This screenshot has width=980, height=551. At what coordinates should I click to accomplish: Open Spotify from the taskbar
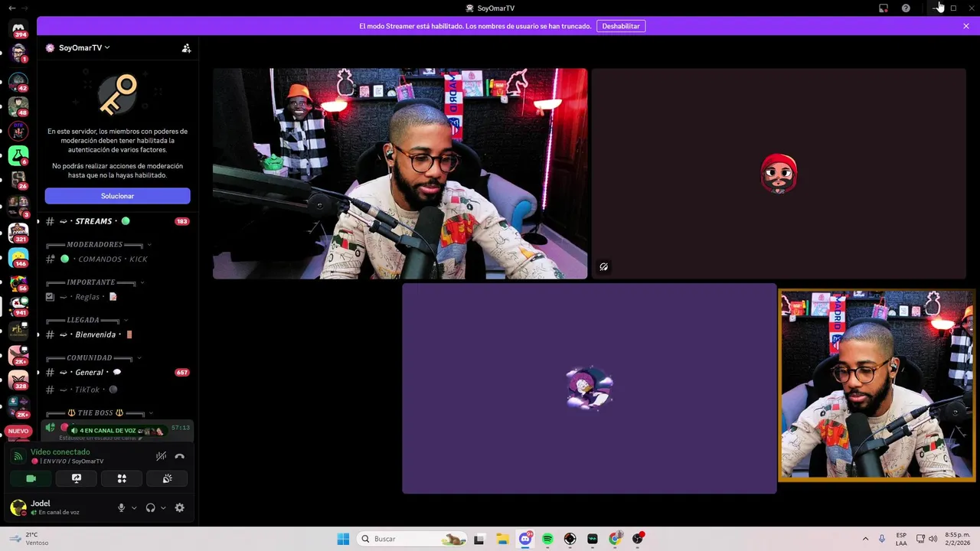(x=547, y=539)
